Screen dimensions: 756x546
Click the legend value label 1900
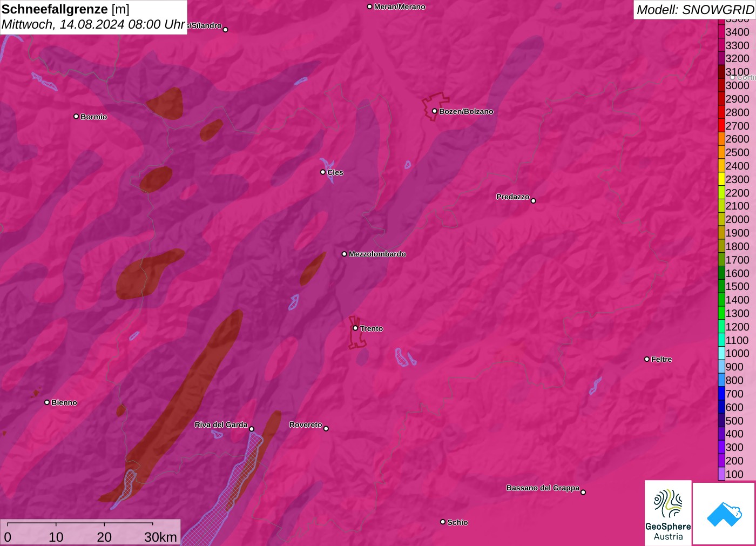click(737, 233)
